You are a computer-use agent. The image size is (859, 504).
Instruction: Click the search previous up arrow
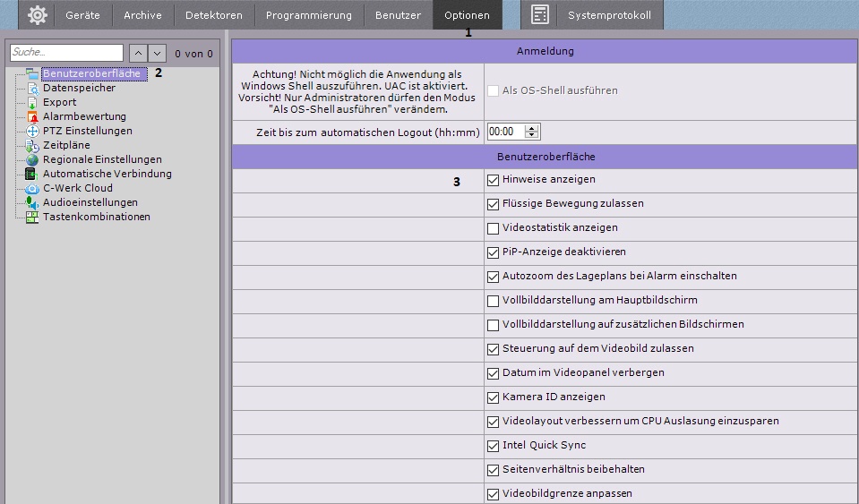[x=138, y=54]
